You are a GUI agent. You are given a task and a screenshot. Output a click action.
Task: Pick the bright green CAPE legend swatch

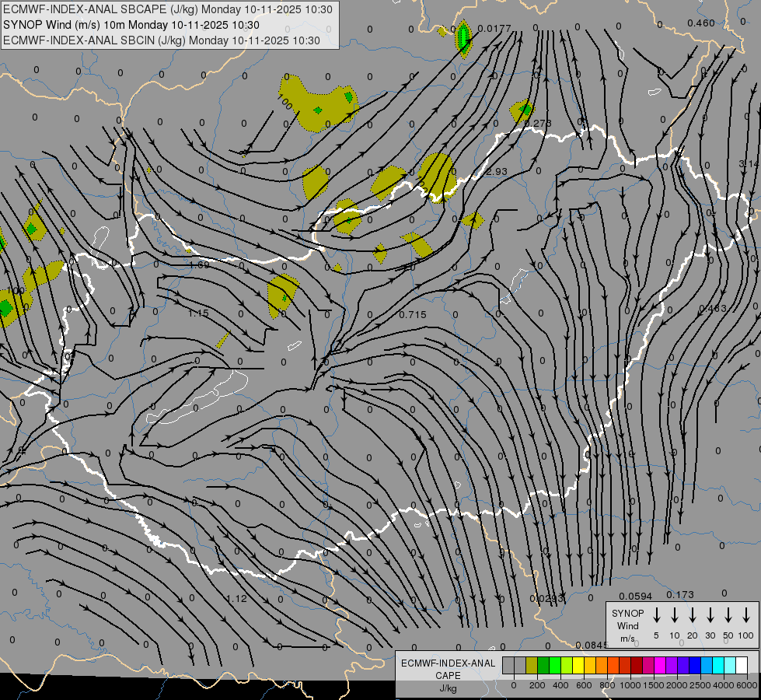pos(555,665)
